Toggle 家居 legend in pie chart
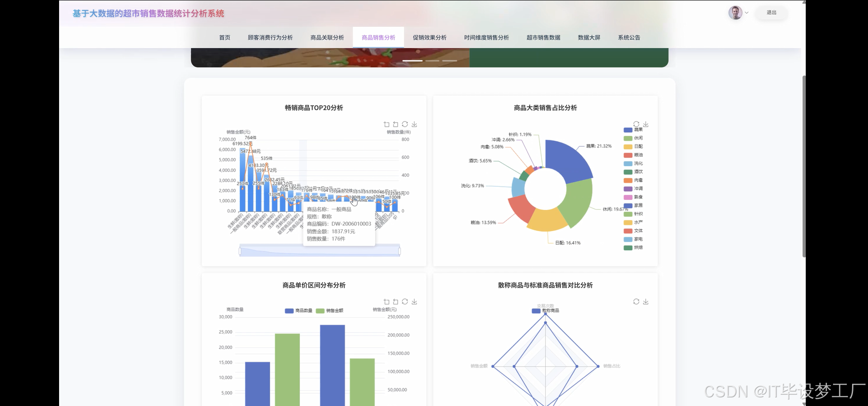Screen dimensions: 868x406 click(633, 205)
